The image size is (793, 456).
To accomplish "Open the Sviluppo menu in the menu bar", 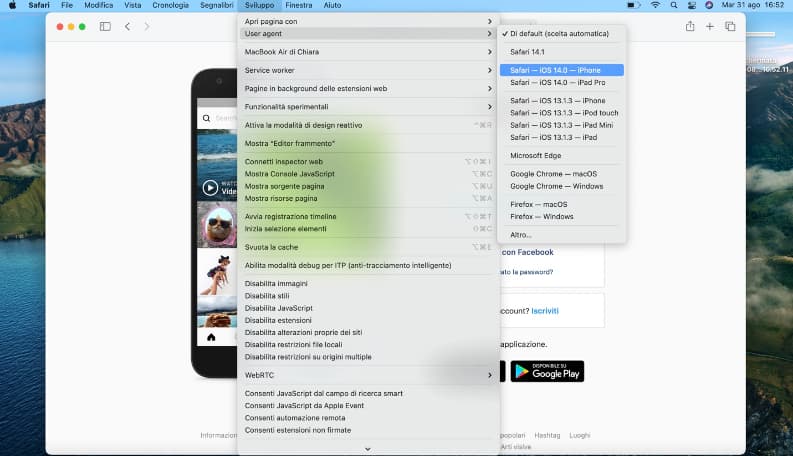I will [259, 5].
